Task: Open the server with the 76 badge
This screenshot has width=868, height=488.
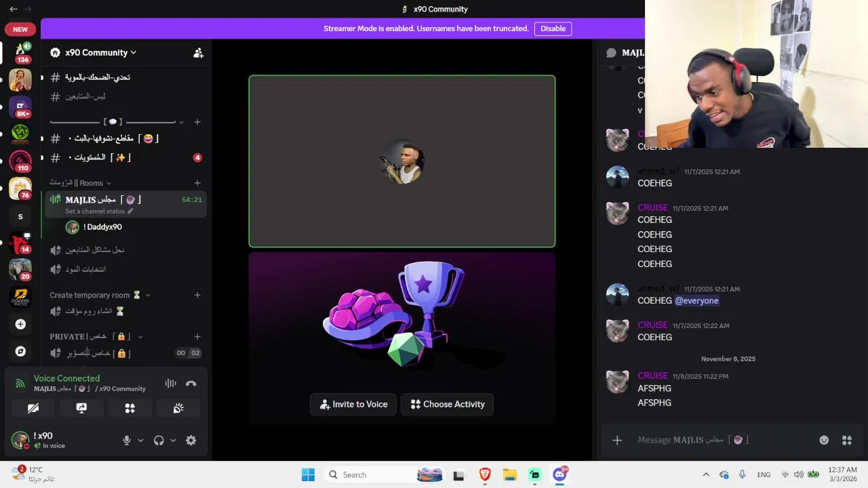Action: tap(20, 188)
